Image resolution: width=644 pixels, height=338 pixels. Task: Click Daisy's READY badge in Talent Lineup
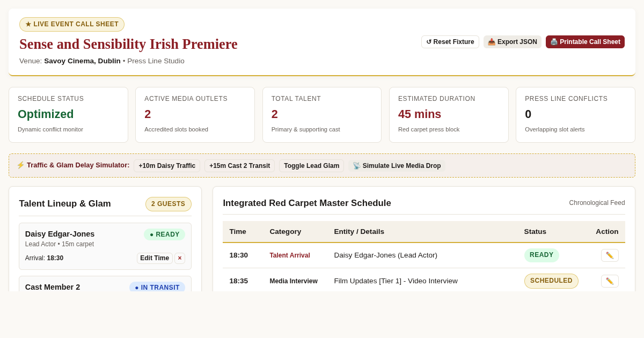(165, 234)
